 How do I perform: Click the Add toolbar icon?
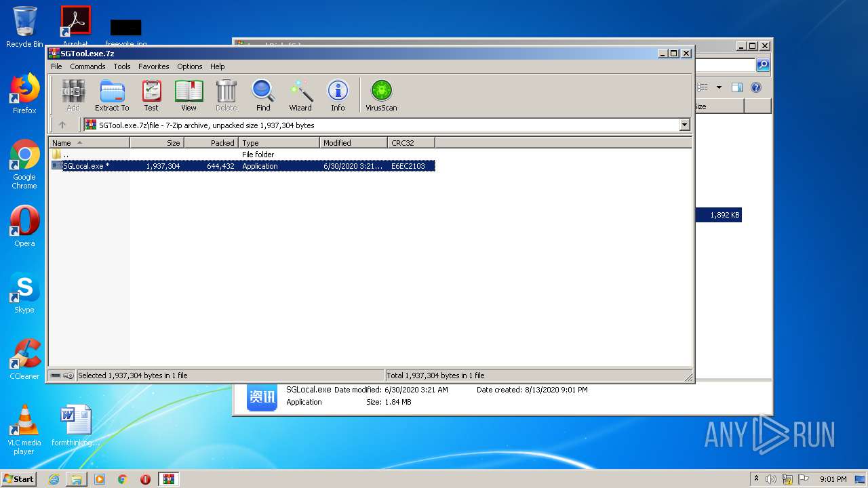pyautogui.click(x=73, y=96)
